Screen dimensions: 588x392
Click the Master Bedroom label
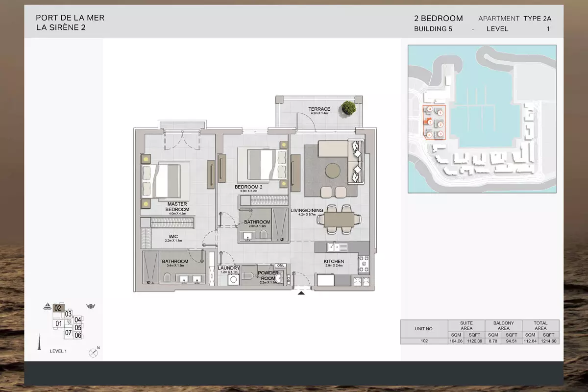(178, 207)
